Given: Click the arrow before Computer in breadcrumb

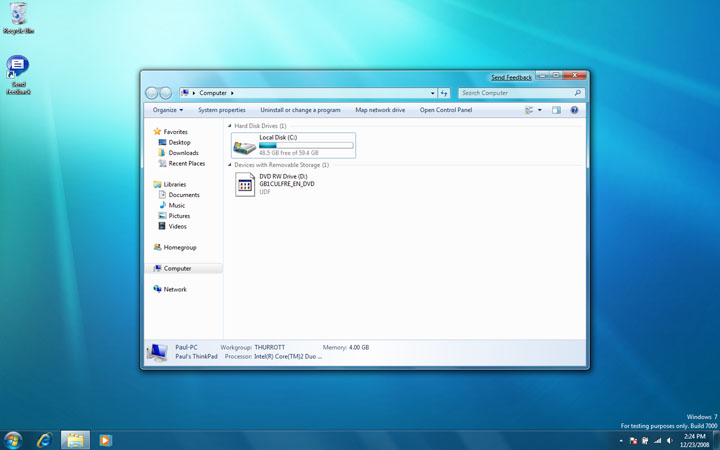Looking at the screenshot, I should 194,93.
